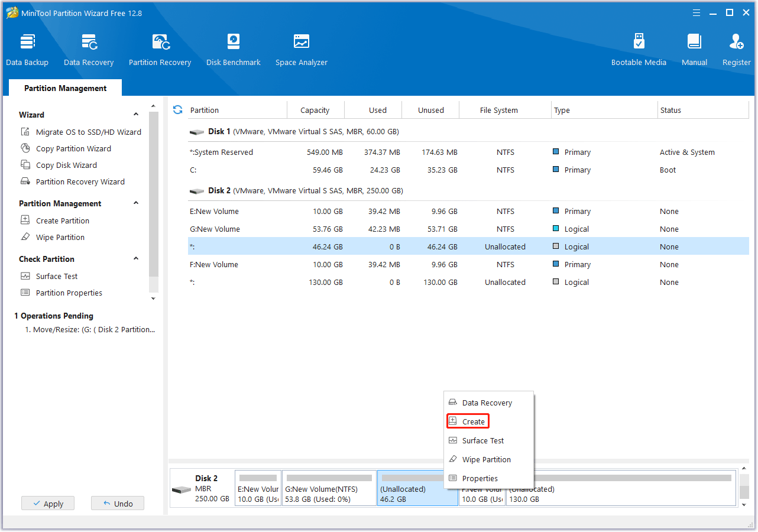Select the G:New Volume partition row
The width and height of the screenshot is (758, 532).
[x=468, y=229]
